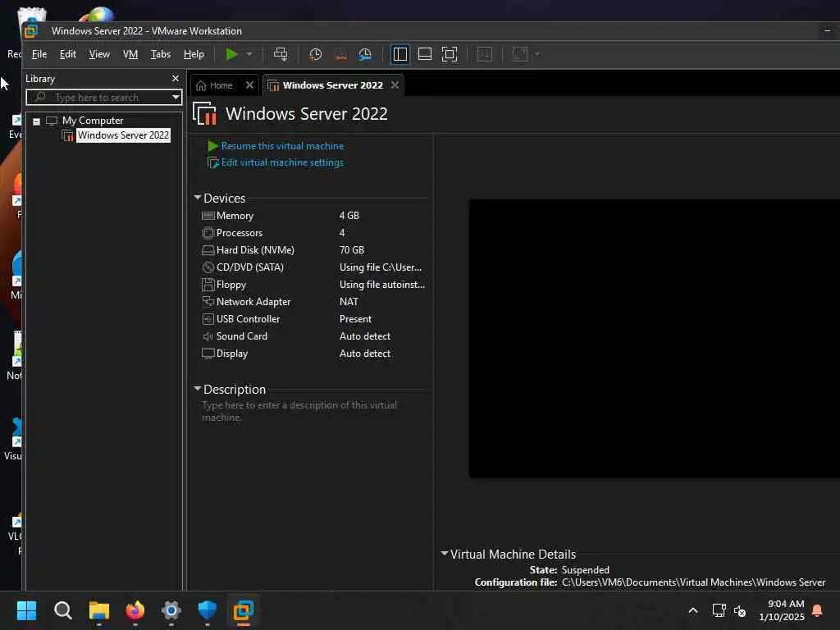Open the File menu
This screenshot has width=840, height=630.
(x=39, y=54)
